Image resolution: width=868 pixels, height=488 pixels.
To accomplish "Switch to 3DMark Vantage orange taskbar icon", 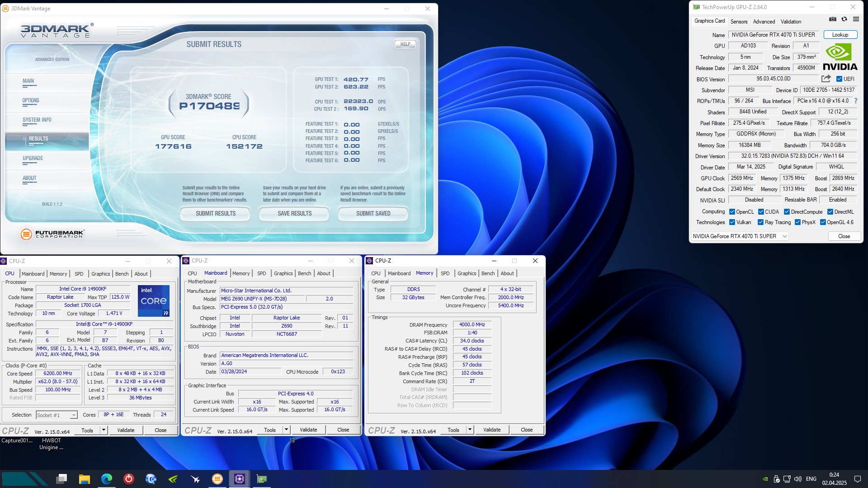I will pyautogui.click(x=217, y=479).
